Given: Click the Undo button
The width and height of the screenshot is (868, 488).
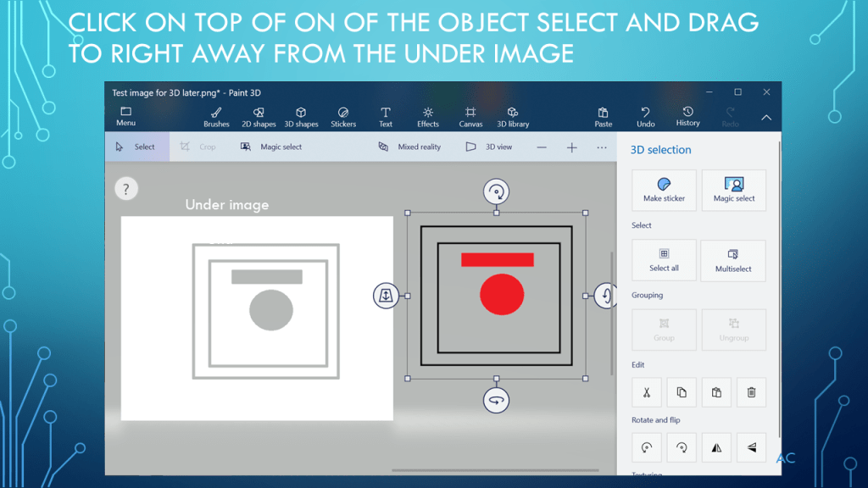Looking at the screenshot, I should 645,117.
